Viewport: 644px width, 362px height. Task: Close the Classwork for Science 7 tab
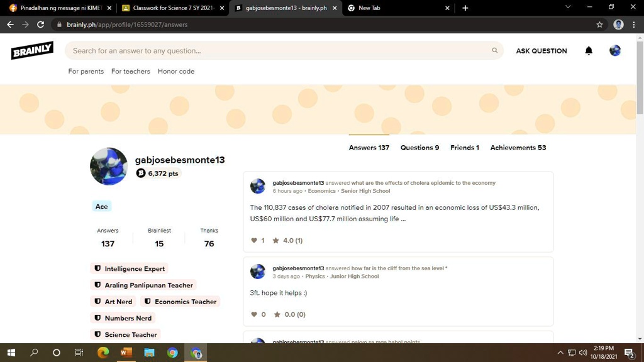pyautogui.click(x=222, y=8)
